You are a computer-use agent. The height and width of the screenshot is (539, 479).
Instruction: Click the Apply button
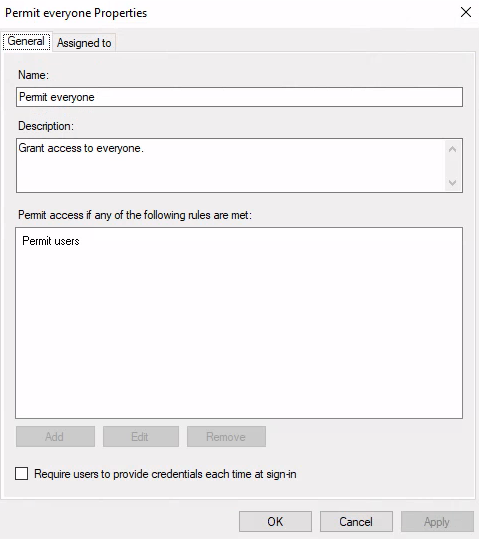[x=437, y=521]
